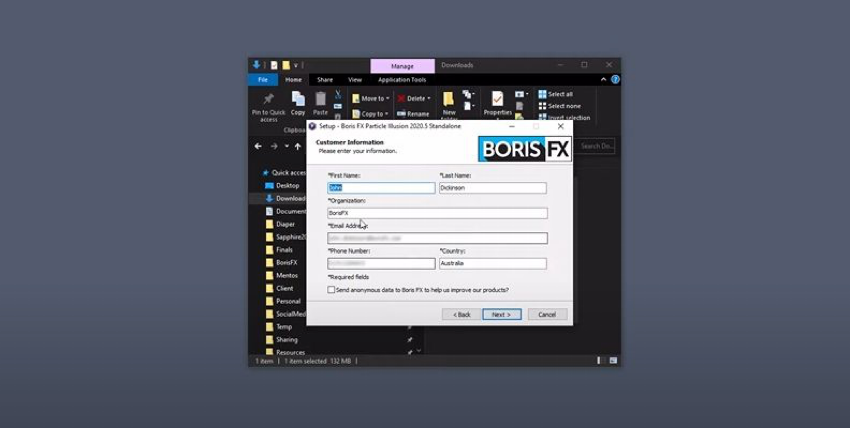Click the Explorer search box
Image resolution: width=850 pixels, height=428 pixels.
tap(596, 146)
